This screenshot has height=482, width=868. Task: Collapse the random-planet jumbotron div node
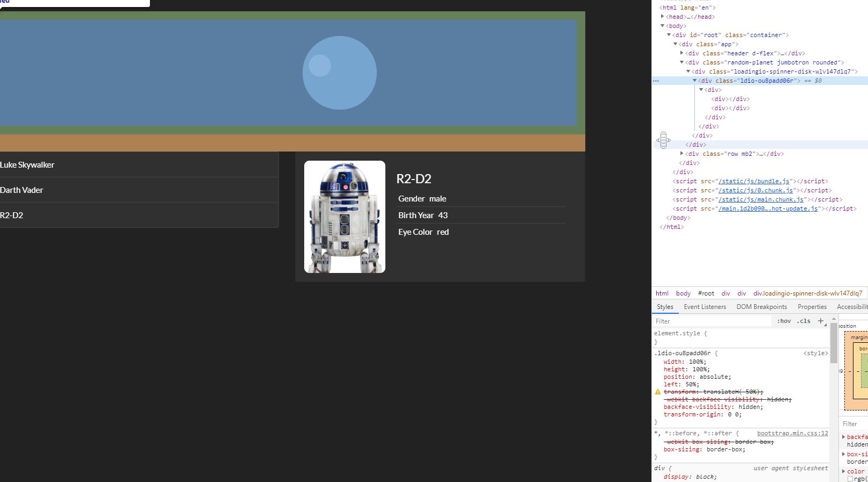(x=682, y=62)
